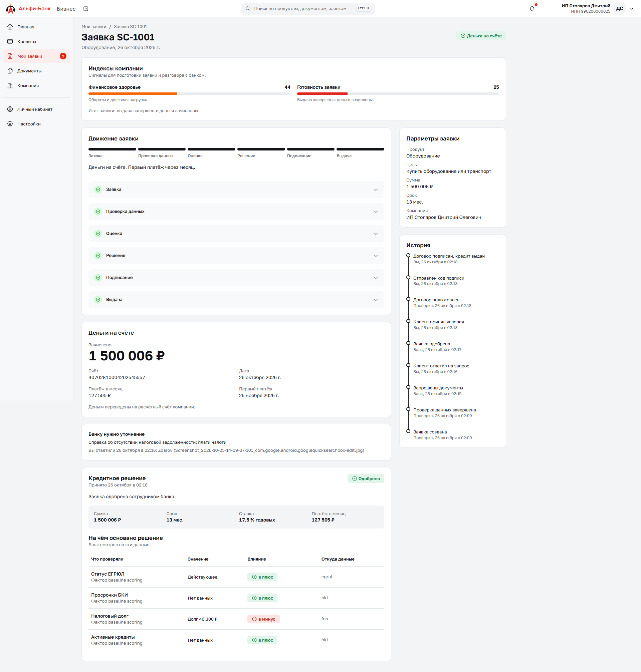The height and width of the screenshot is (672, 641).
Task: Click the Заявка создана history marker
Action: click(x=408, y=431)
